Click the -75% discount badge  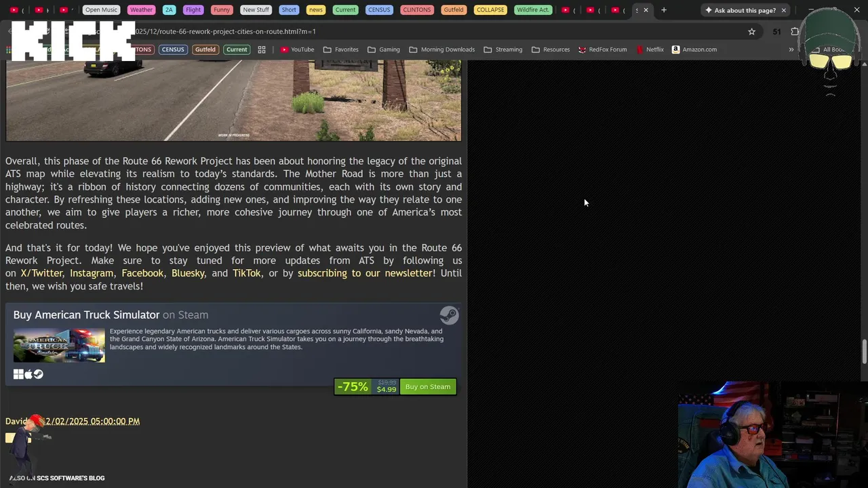click(353, 387)
